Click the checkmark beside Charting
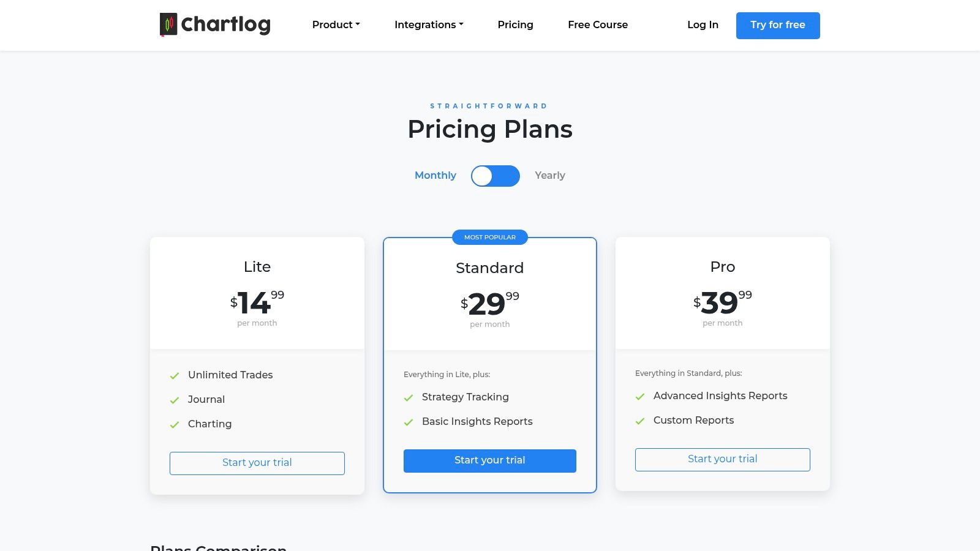 175,424
